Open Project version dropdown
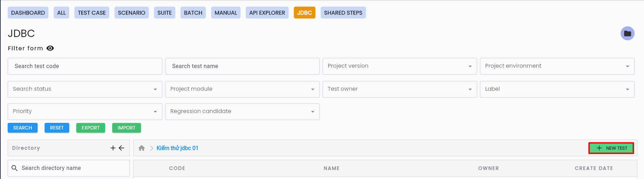Viewport: 644px width, 179px height. coord(400,66)
